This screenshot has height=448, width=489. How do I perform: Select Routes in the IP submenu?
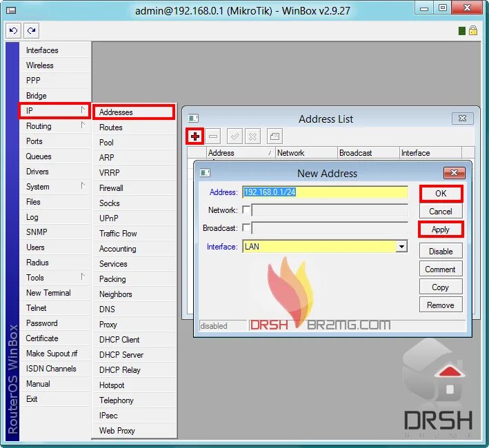(x=134, y=128)
